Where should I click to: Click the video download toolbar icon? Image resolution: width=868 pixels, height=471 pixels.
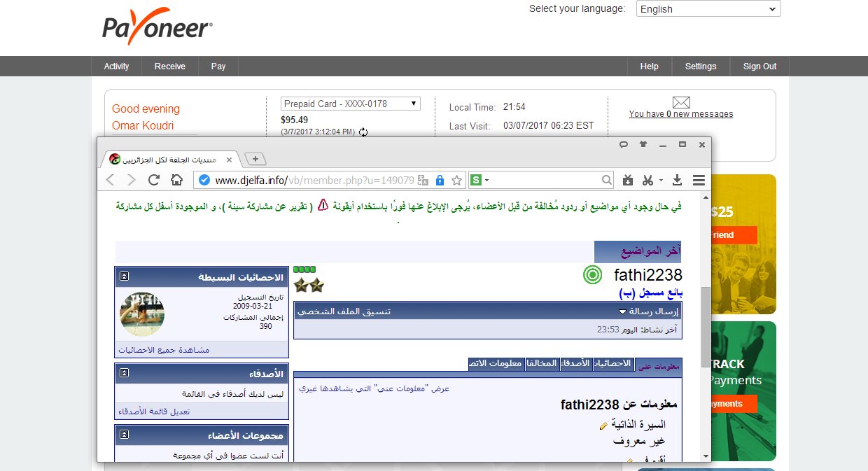point(628,180)
